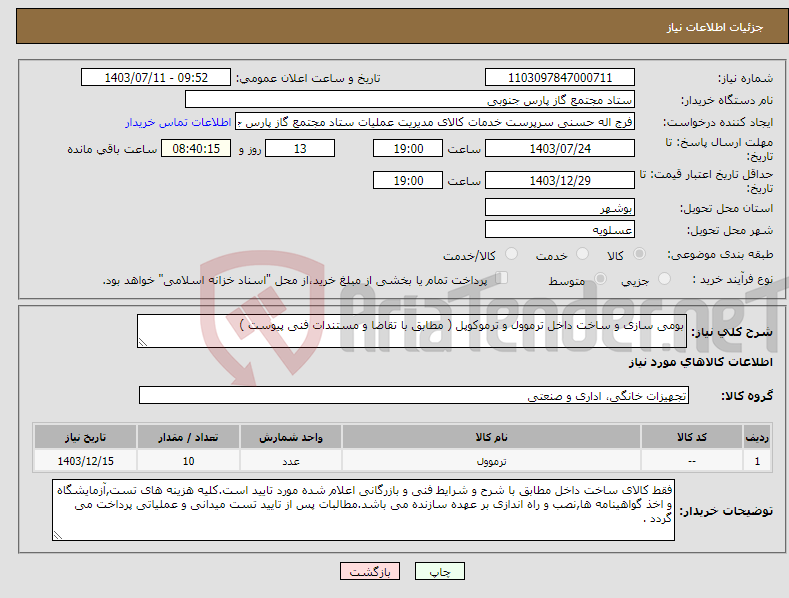Toggle the Islamic treasury payment checkbox
The width and height of the screenshot is (789, 598).
pyautogui.click(x=502, y=278)
